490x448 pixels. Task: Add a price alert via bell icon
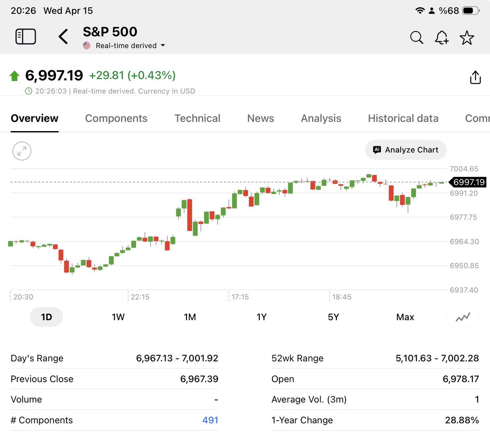click(442, 38)
